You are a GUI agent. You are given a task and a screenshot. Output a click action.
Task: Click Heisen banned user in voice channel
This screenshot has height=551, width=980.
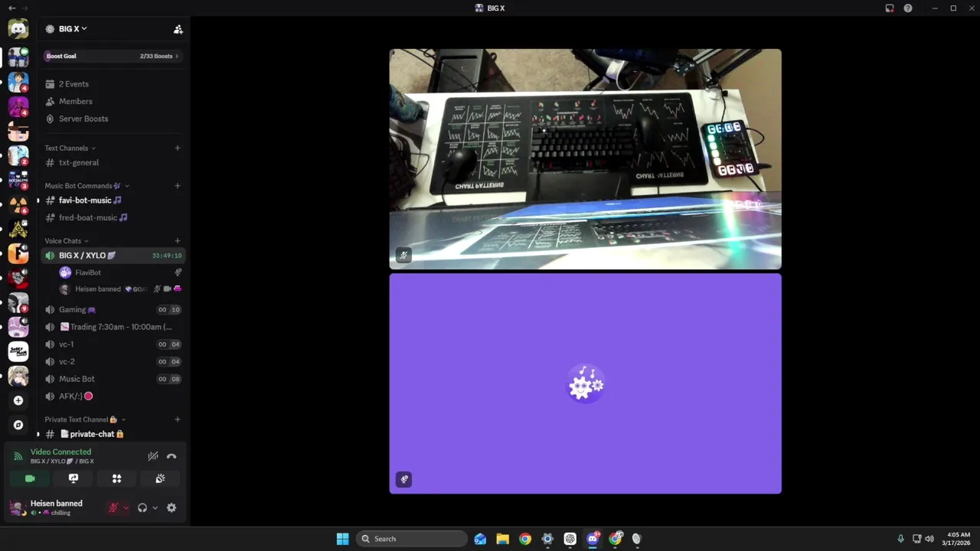tap(119, 289)
